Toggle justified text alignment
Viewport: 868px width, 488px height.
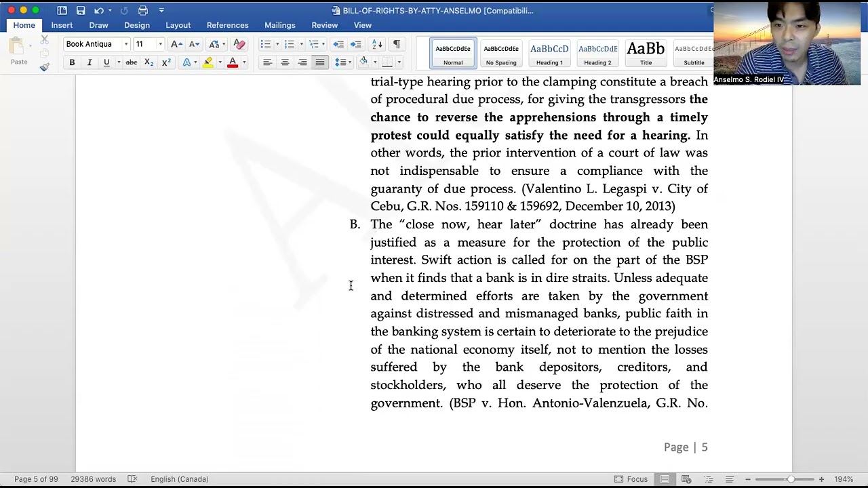pos(320,62)
